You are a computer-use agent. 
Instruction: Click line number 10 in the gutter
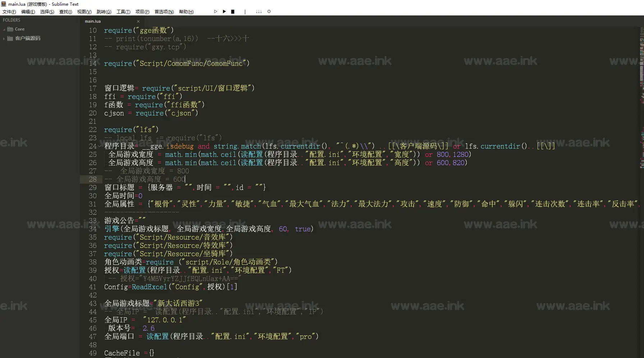(x=93, y=31)
